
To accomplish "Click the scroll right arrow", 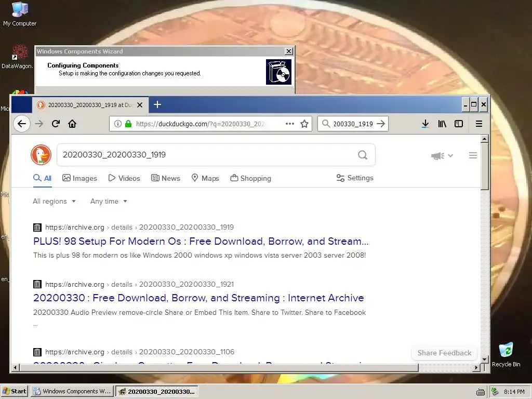I will coord(476,367).
